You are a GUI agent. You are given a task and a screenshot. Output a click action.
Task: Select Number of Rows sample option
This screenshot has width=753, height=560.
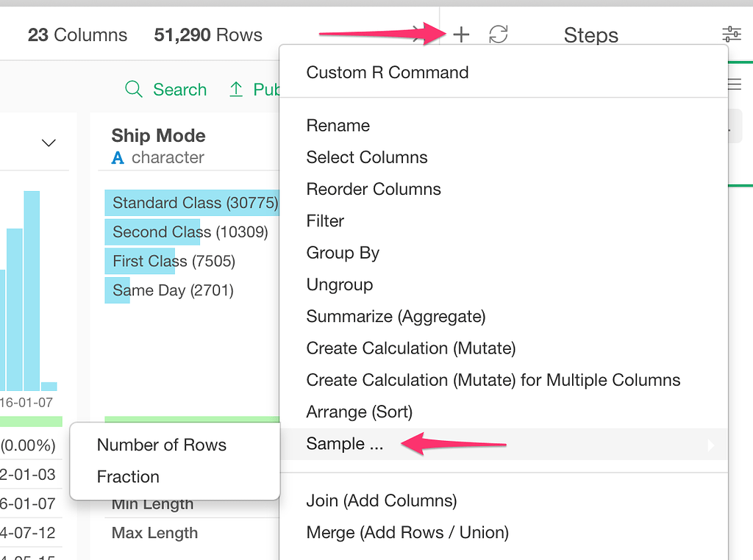click(162, 445)
